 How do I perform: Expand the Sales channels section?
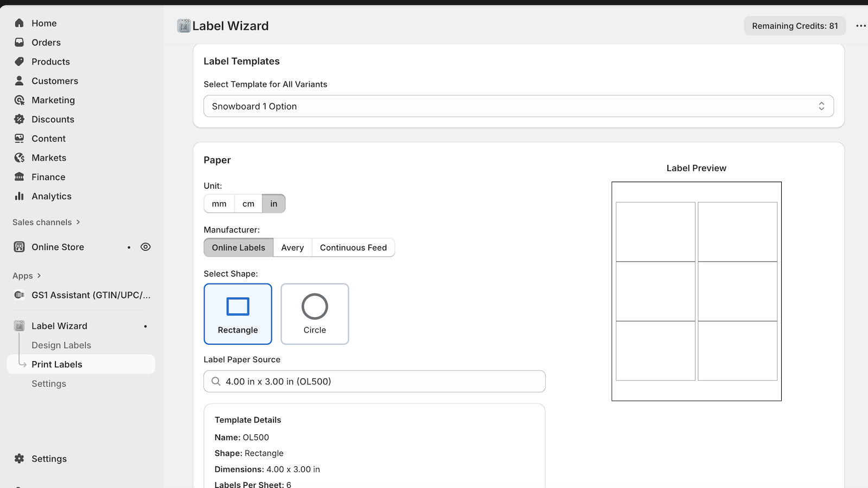click(x=46, y=222)
